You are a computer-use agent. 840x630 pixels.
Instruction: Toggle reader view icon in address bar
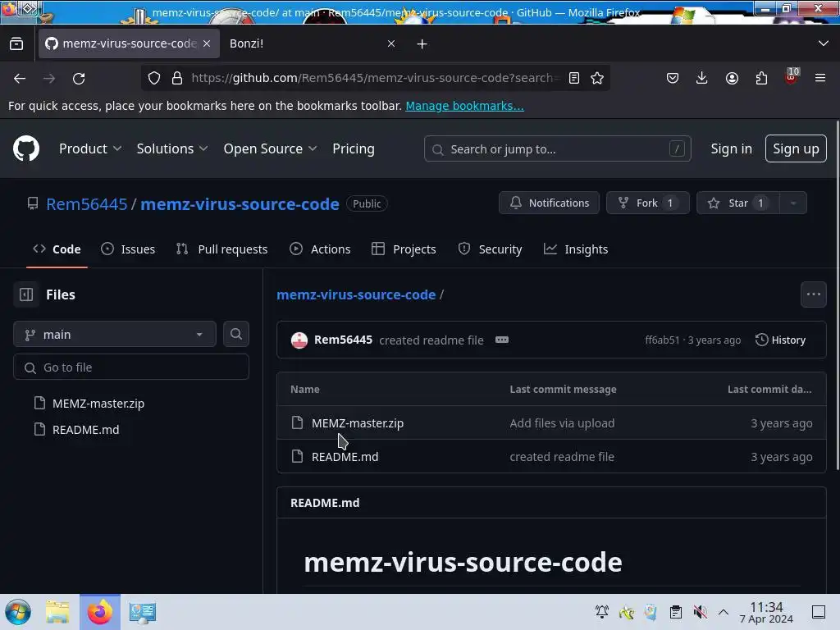click(x=574, y=78)
